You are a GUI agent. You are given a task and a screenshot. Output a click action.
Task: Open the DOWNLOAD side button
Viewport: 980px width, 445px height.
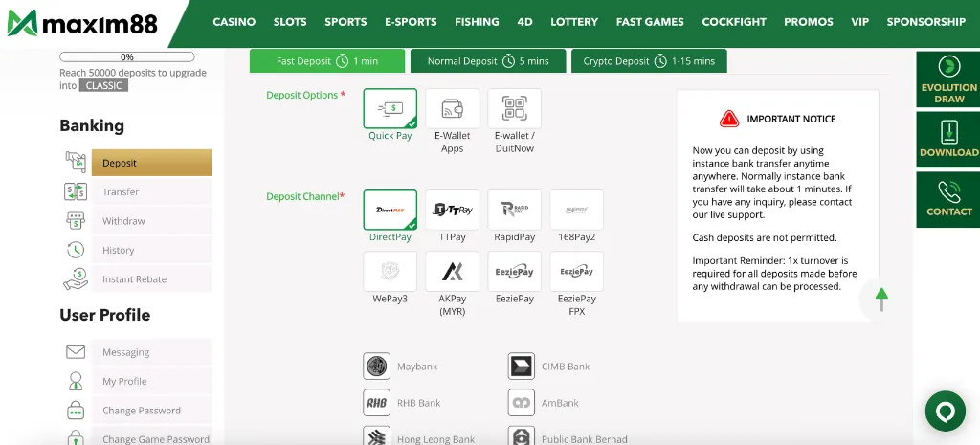coord(948,140)
